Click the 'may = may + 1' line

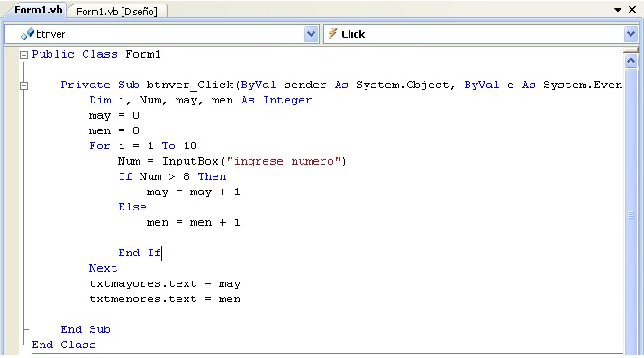pos(193,192)
